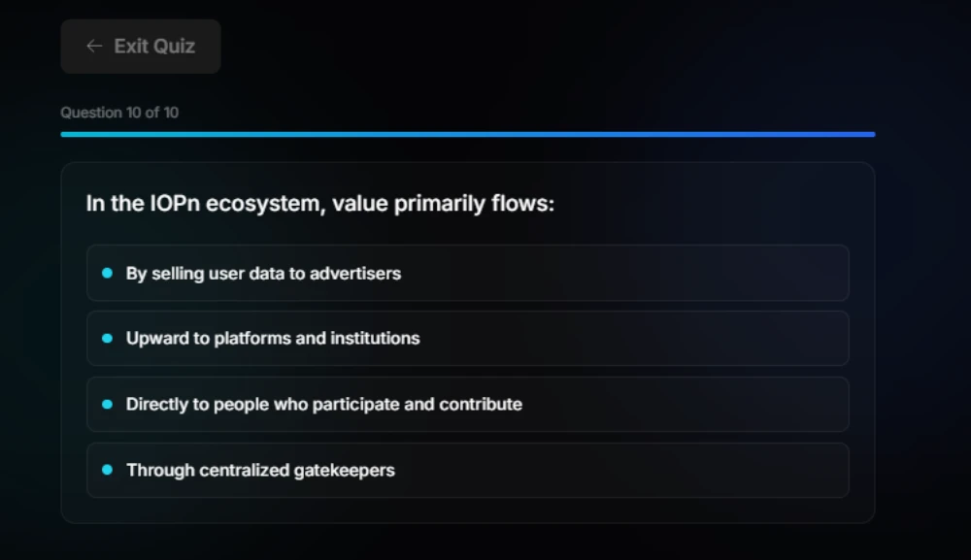
Task: Select the "By selling user data to advertisers" answer
Action: pyautogui.click(x=467, y=273)
